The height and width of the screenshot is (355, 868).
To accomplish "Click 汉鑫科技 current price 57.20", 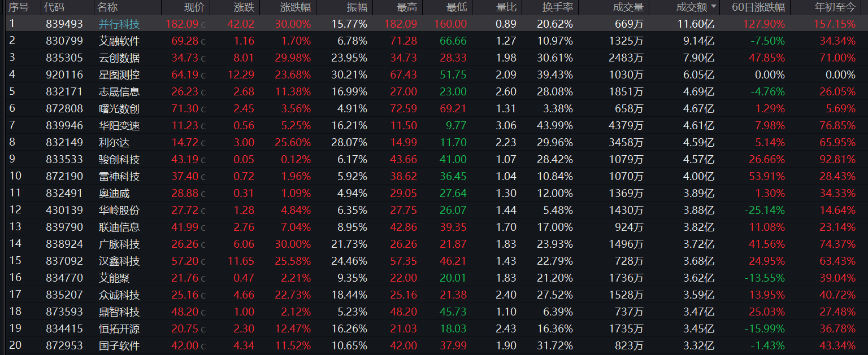I will click(185, 261).
